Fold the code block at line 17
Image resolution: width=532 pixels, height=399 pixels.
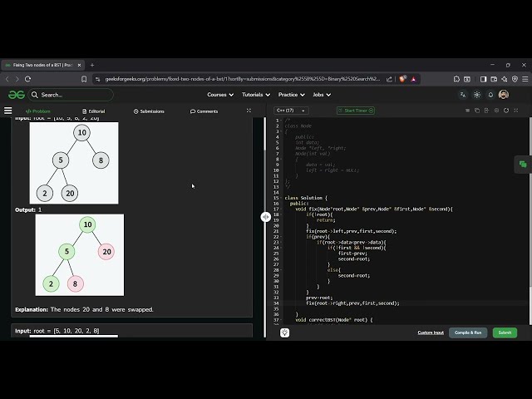(281, 209)
